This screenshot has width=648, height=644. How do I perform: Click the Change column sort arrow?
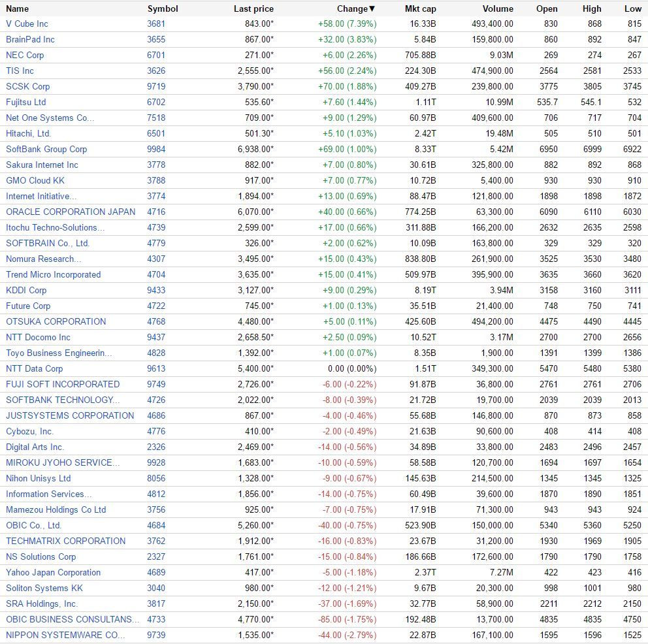pos(372,8)
